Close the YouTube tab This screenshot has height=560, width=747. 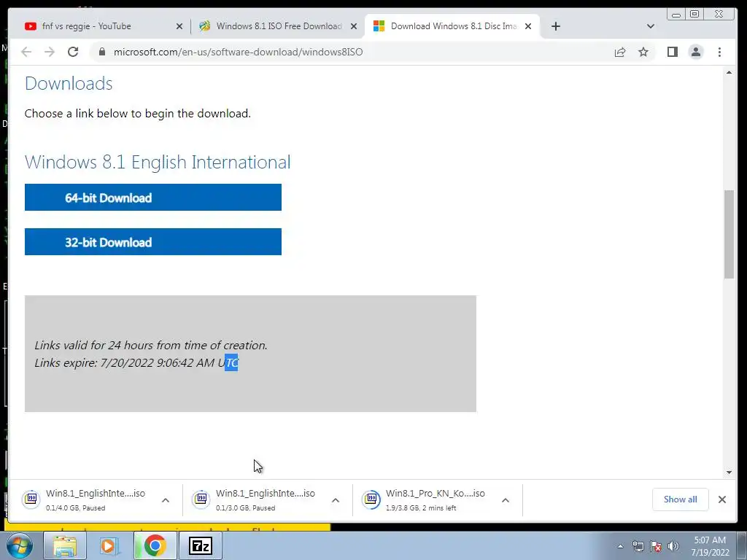pyautogui.click(x=179, y=26)
